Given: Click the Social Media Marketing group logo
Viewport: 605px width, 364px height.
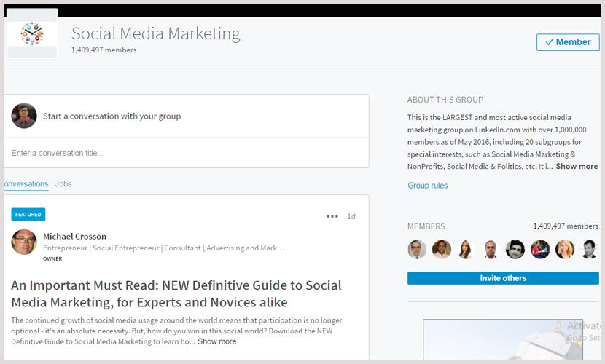Looking at the screenshot, I should point(32,34).
